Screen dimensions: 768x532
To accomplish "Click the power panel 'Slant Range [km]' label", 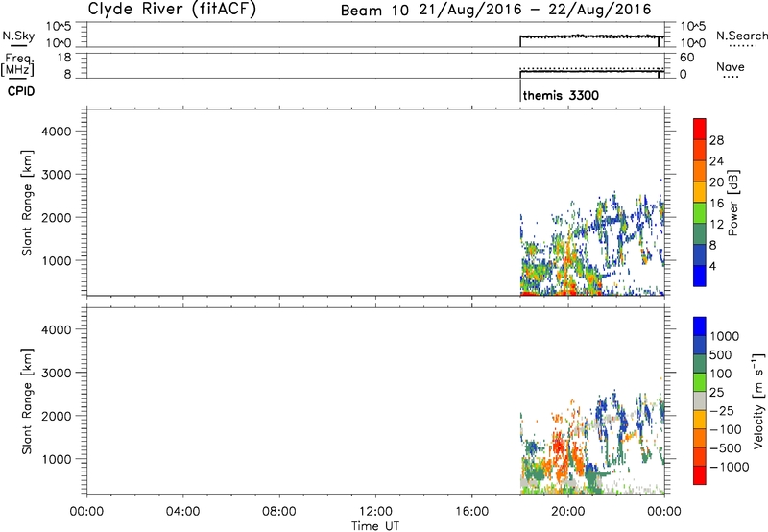I will pyautogui.click(x=27, y=203).
